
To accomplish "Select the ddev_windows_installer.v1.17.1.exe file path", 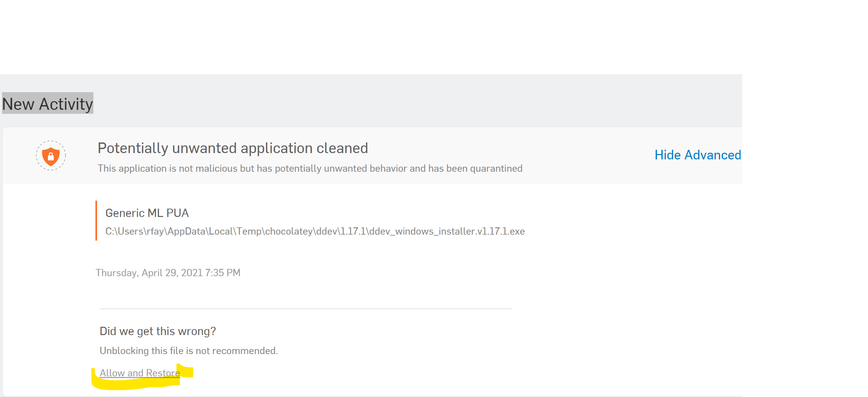I will [315, 231].
